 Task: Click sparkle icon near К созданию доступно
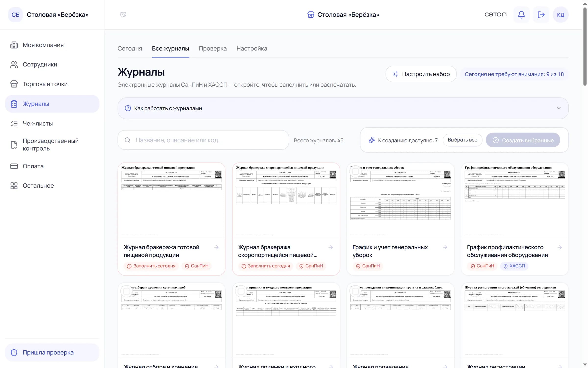[372, 140]
